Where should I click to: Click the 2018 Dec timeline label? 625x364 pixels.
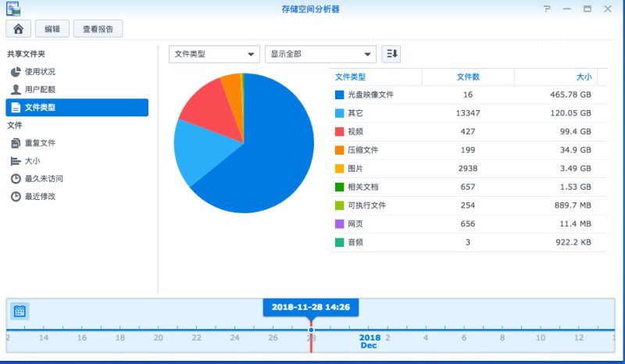(x=370, y=341)
